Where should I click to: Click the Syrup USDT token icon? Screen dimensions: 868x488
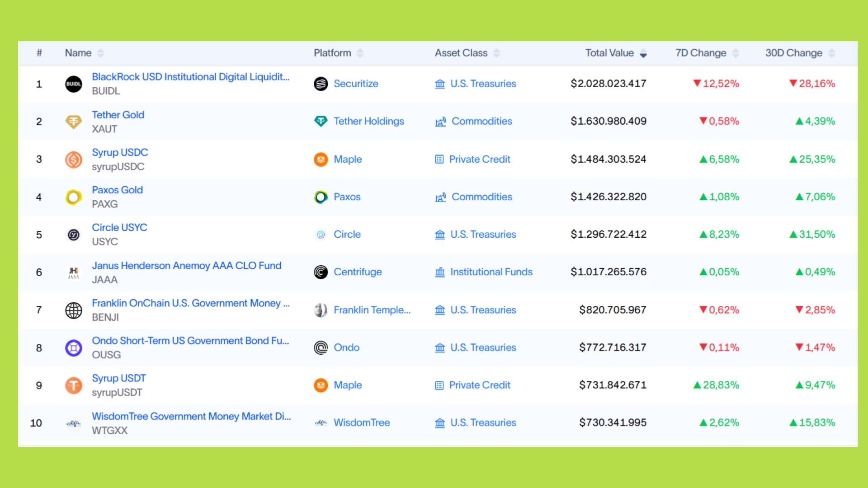click(73, 385)
